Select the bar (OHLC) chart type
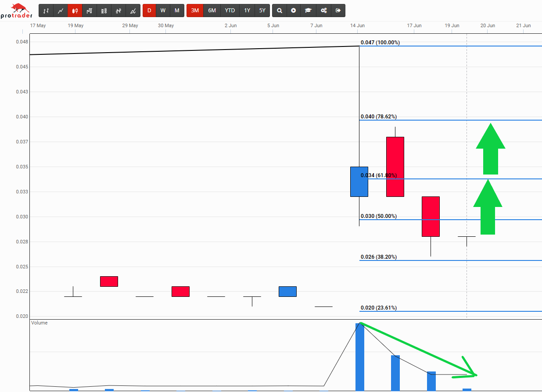 (46, 11)
